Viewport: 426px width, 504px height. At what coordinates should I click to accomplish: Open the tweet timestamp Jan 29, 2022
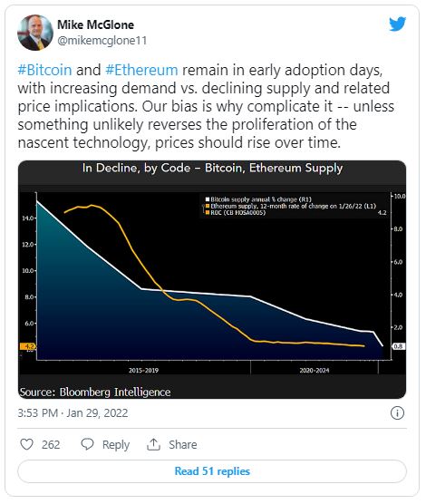tap(97, 413)
